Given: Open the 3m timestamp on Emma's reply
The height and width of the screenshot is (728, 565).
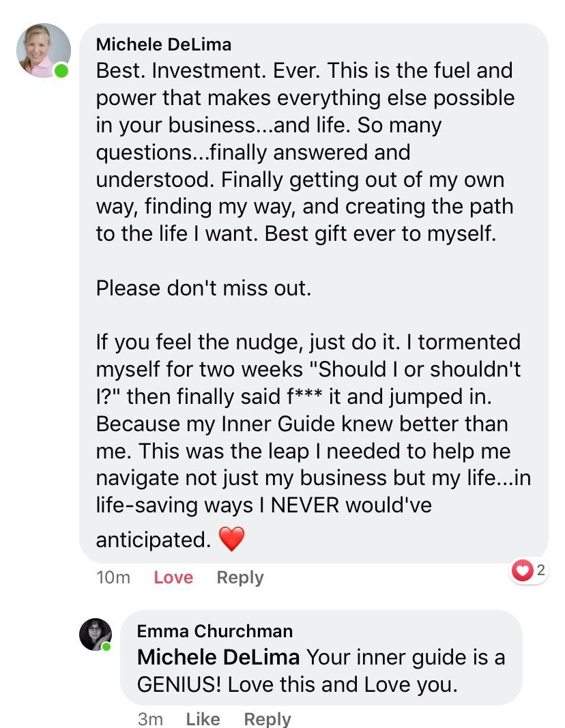Looking at the screenshot, I should pyautogui.click(x=149, y=719).
